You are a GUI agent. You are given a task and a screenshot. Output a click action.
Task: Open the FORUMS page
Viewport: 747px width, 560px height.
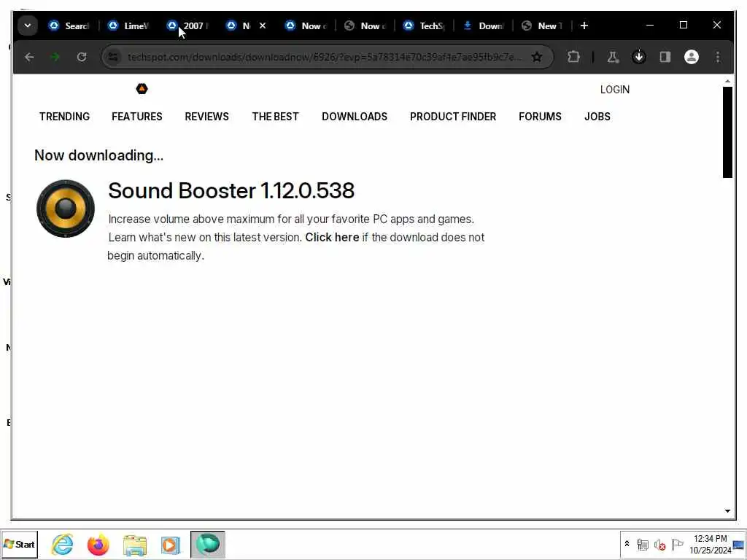coord(540,117)
